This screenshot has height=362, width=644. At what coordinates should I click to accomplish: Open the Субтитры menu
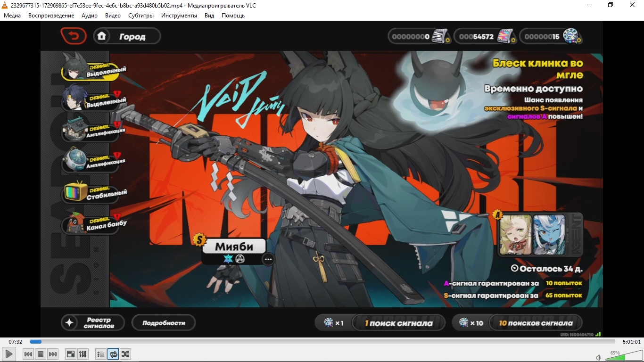tap(141, 16)
